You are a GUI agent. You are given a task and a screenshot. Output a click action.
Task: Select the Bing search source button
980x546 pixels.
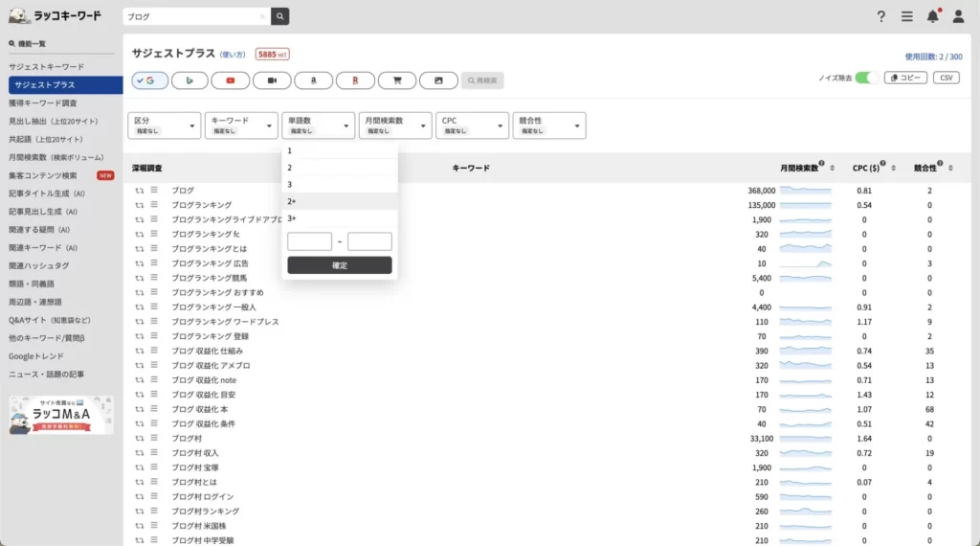(189, 80)
